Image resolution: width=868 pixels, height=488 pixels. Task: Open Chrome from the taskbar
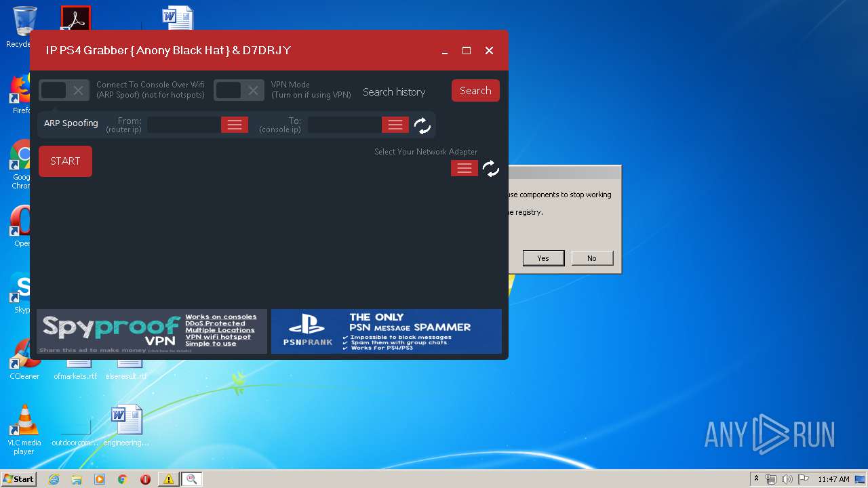point(123,479)
